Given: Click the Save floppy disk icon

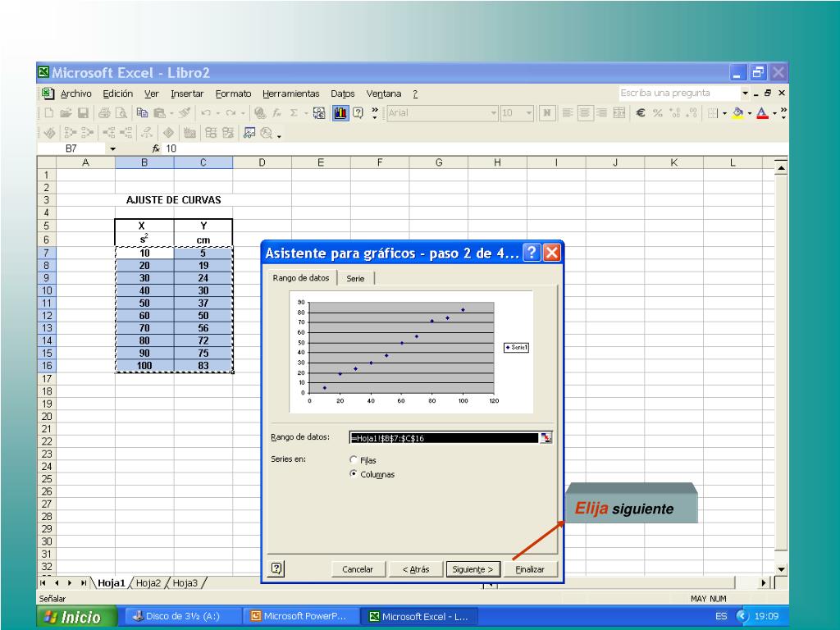Looking at the screenshot, I should (83, 112).
